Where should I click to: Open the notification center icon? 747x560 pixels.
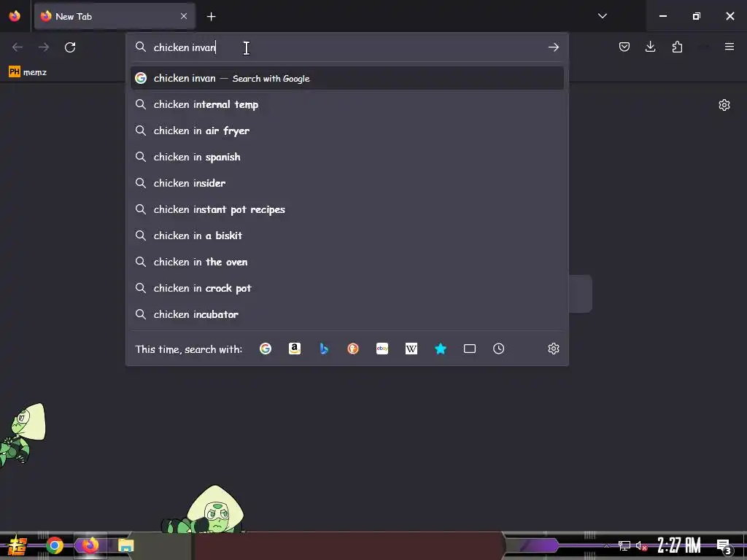pyautogui.click(x=724, y=546)
